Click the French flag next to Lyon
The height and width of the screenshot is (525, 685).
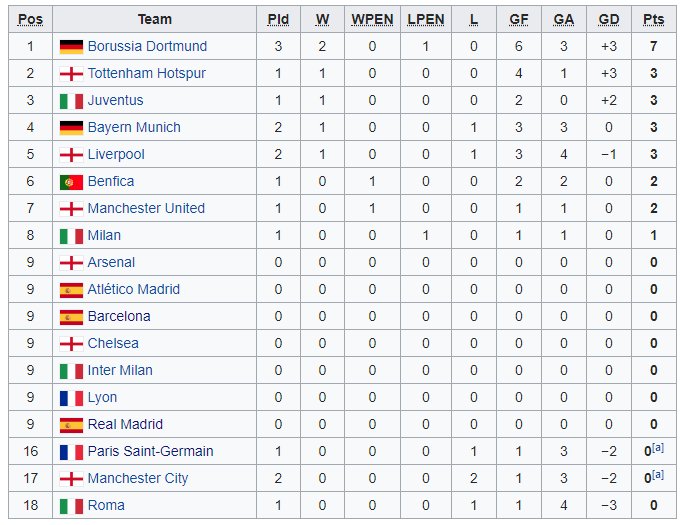(71, 398)
